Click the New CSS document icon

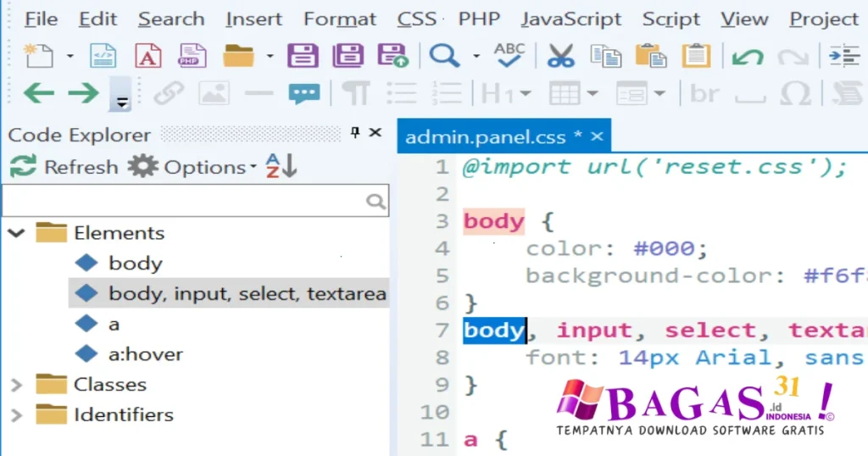(148, 57)
